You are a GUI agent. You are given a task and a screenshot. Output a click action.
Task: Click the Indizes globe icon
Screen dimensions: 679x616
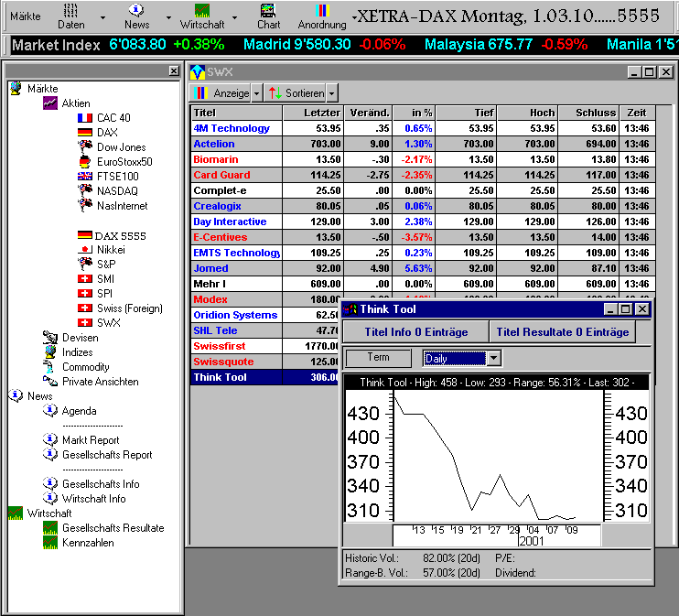(x=50, y=352)
